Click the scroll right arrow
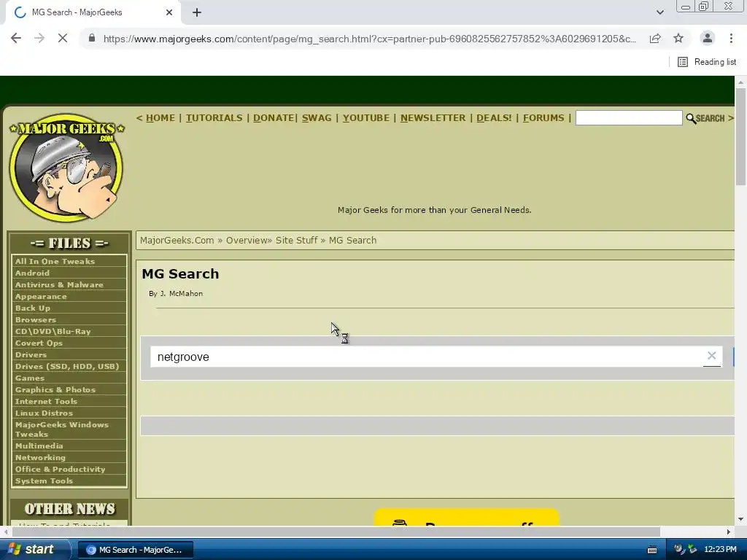 [729, 532]
